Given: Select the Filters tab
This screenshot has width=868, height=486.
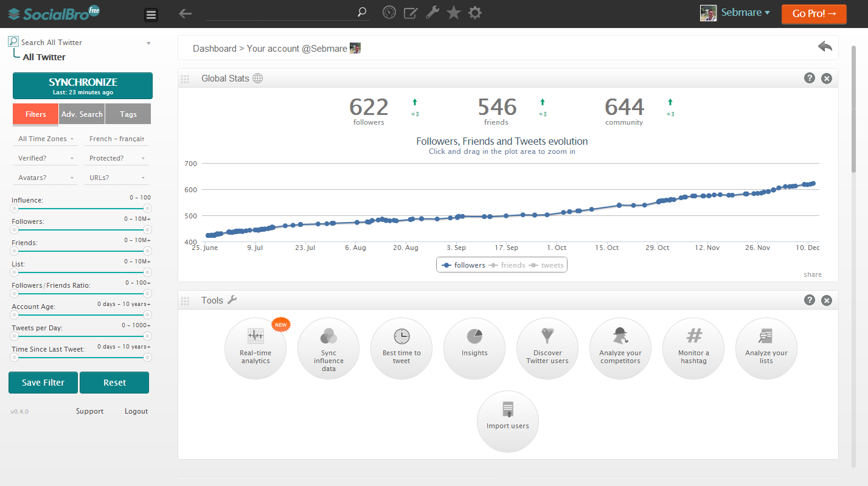Looking at the screenshot, I should 35,114.
